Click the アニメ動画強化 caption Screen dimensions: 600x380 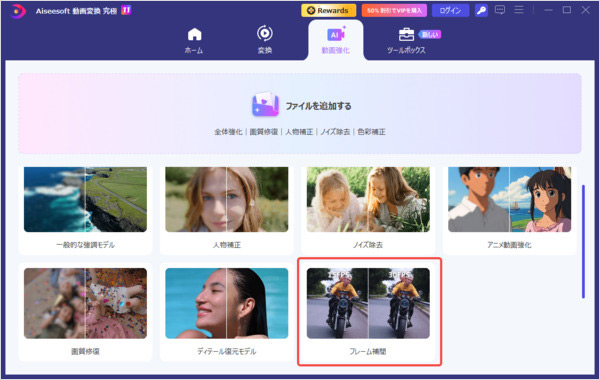(509, 245)
